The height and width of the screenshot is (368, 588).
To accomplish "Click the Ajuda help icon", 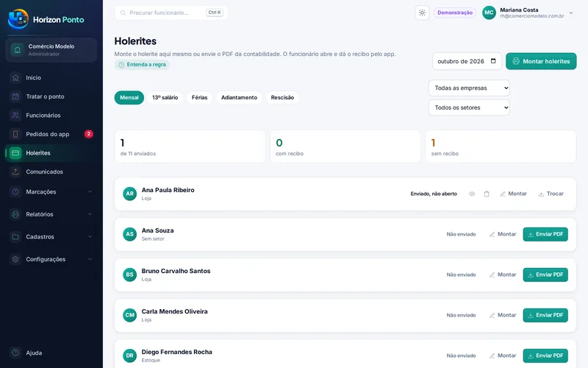I will (x=15, y=353).
